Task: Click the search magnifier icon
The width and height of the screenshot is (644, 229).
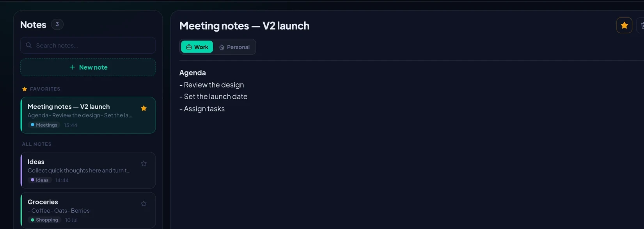Action: click(29, 46)
